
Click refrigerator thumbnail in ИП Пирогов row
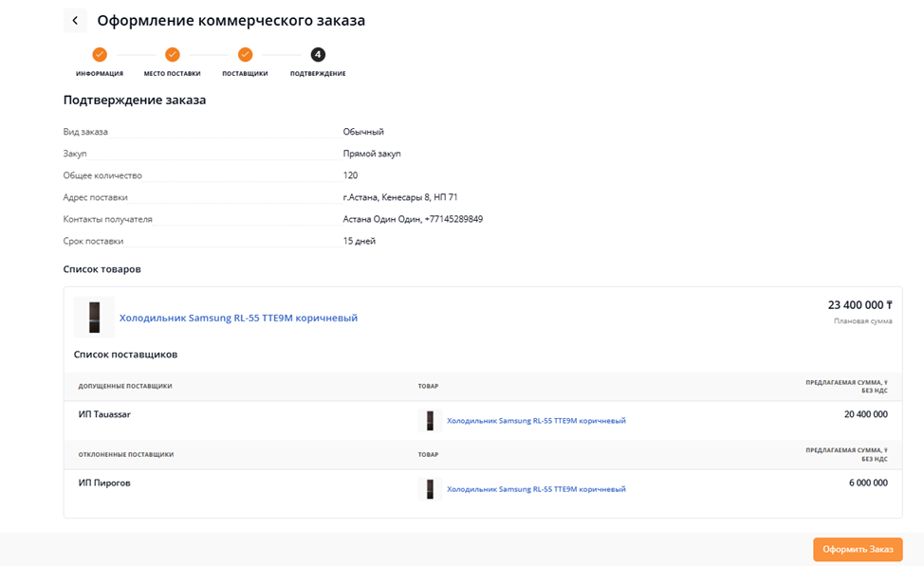pos(430,489)
